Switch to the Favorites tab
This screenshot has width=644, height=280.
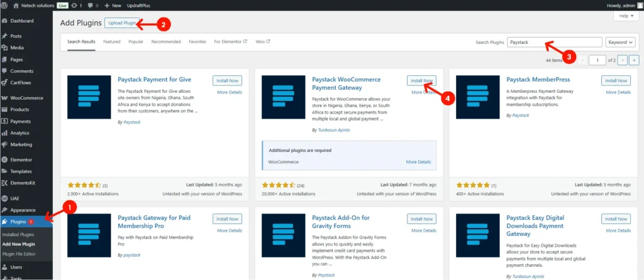coord(197,42)
